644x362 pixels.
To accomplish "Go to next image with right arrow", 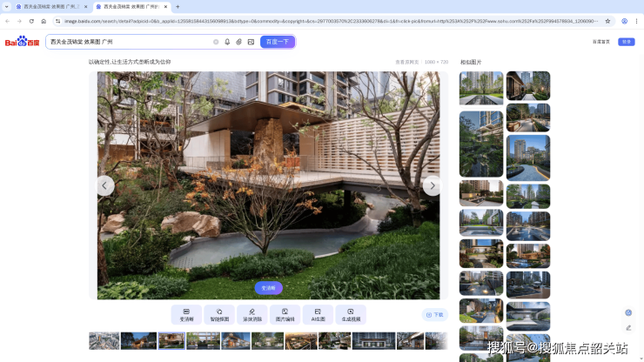I will [433, 185].
